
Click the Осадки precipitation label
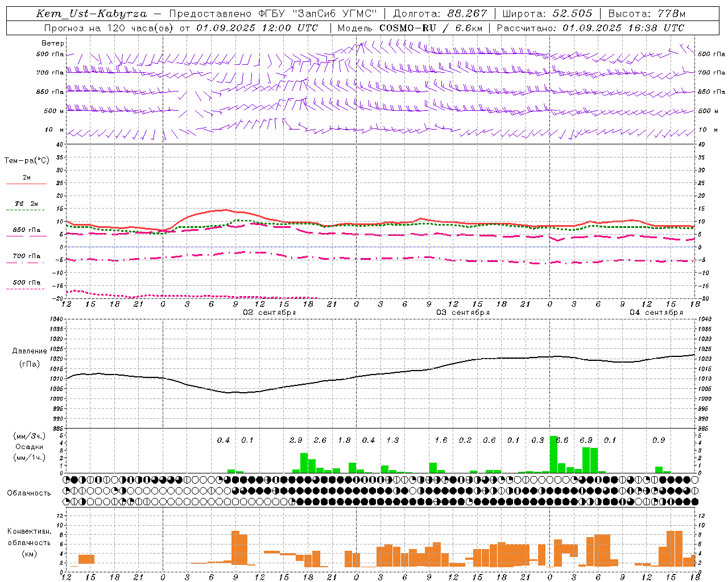(x=30, y=447)
